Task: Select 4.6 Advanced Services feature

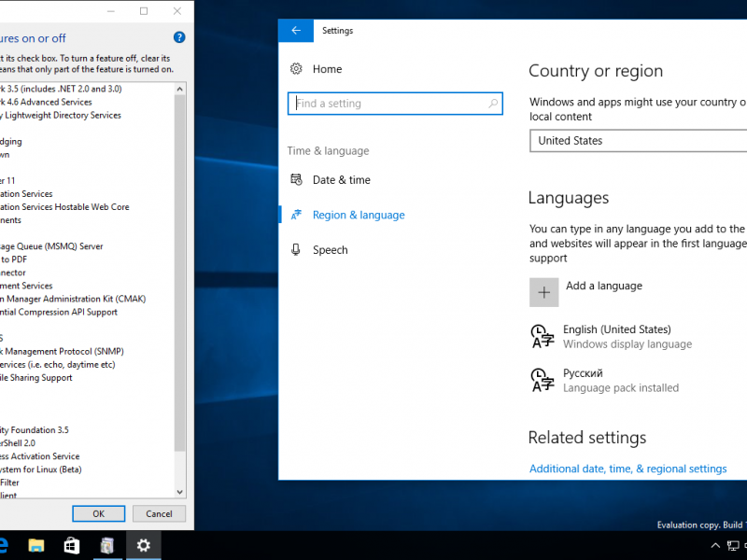Action: click(x=46, y=102)
